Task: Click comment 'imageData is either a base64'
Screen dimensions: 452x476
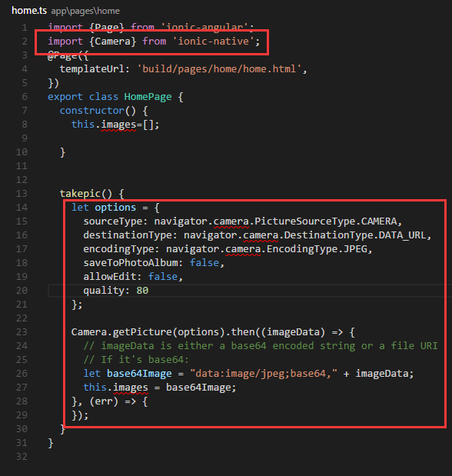Action: pos(184,346)
